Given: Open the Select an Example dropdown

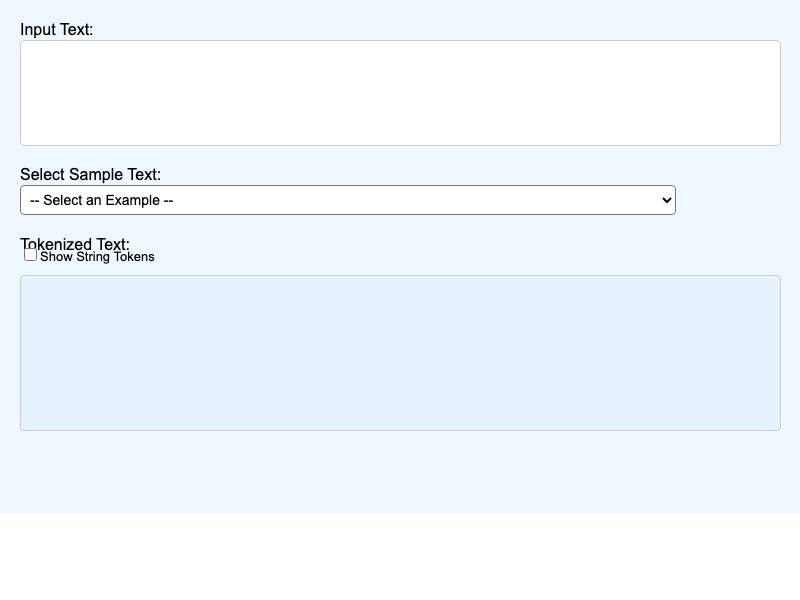Looking at the screenshot, I should click(347, 200).
